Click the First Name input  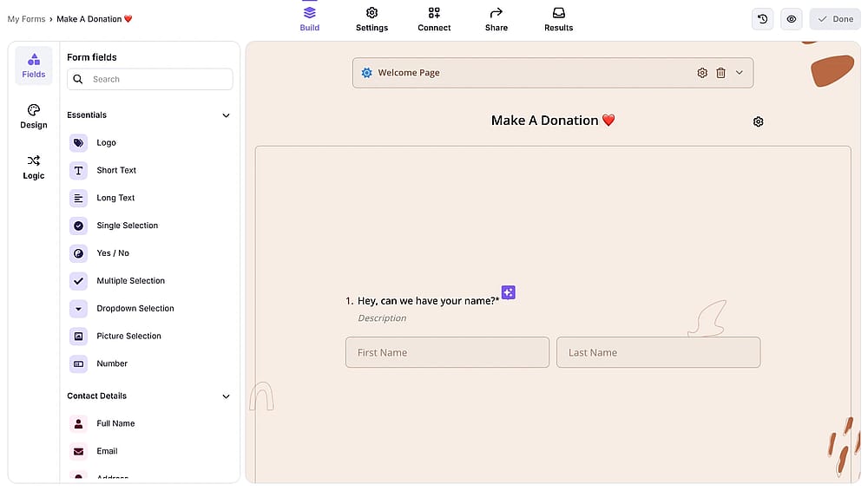tap(447, 352)
